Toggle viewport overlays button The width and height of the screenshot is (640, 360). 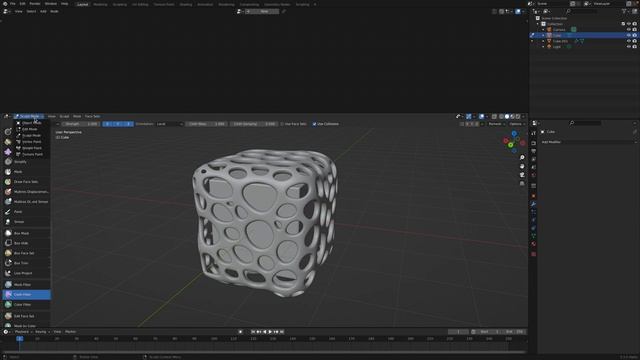(482, 116)
